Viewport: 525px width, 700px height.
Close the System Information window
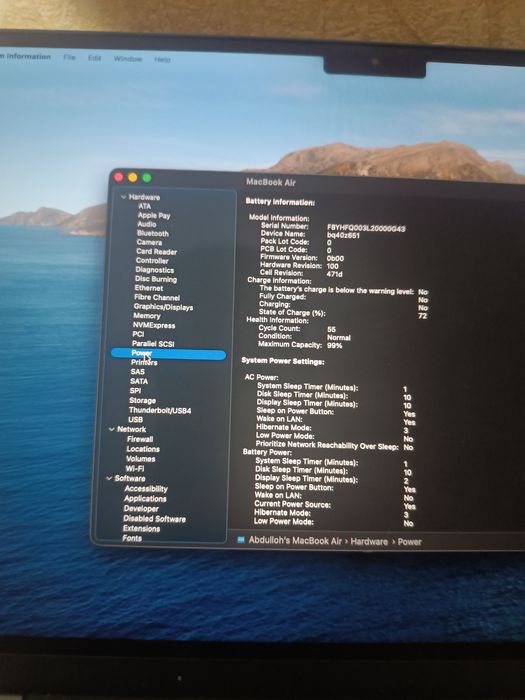click(119, 177)
